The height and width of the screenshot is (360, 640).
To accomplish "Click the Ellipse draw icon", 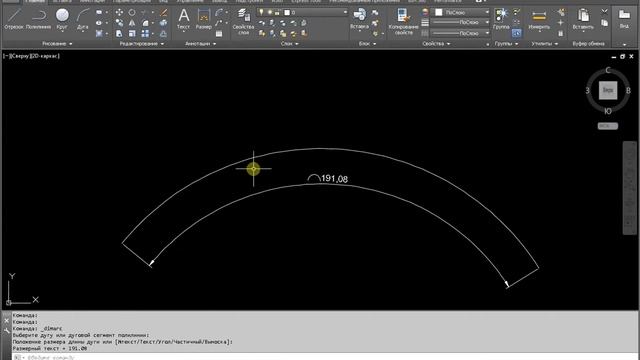I will 99,23.
